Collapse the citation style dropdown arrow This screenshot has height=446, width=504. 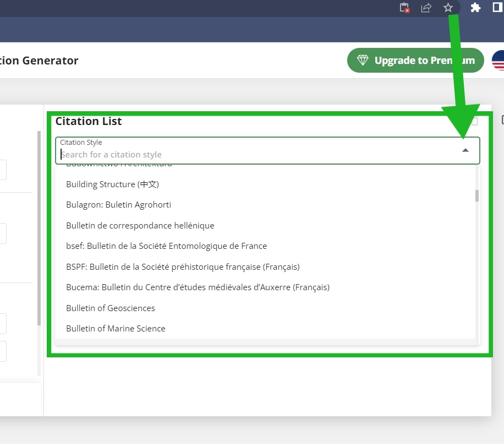tap(465, 150)
